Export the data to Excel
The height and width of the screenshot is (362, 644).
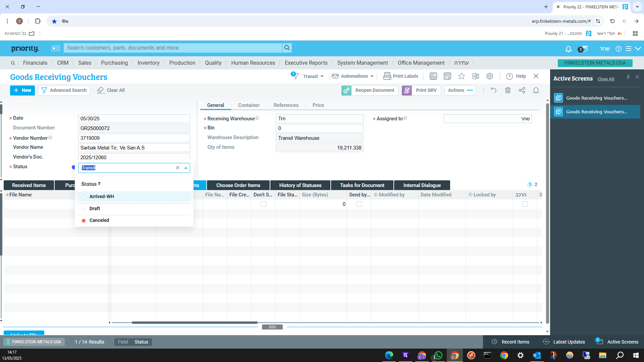pos(475,76)
